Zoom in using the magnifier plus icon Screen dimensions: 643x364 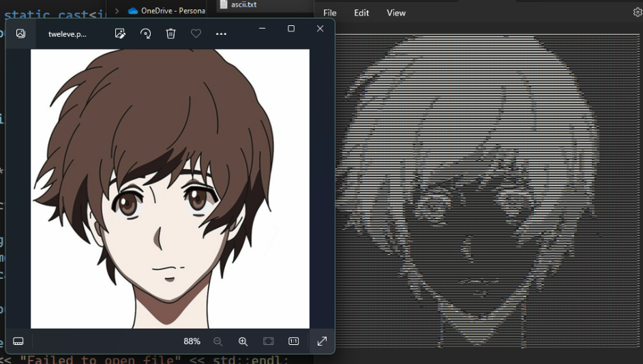coord(243,342)
